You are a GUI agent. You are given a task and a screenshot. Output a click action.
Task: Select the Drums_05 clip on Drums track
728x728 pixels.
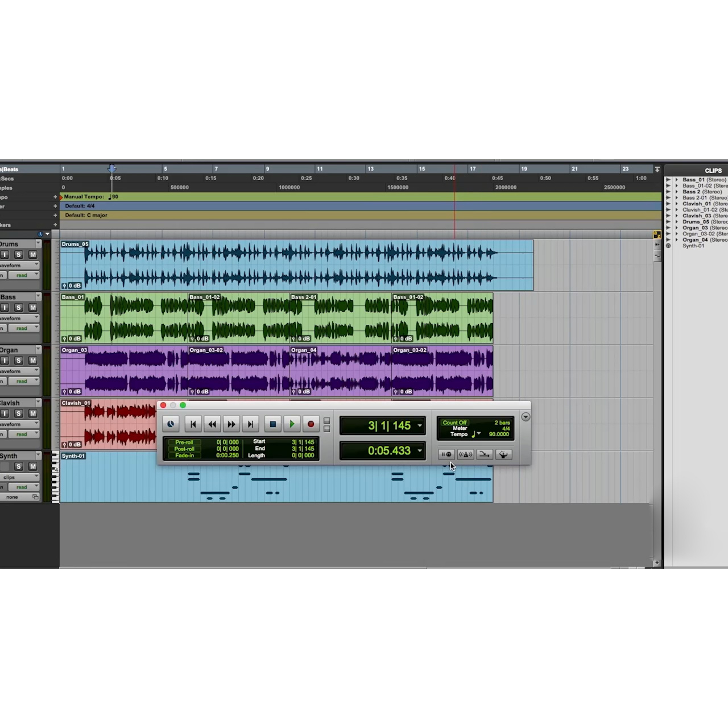[x=297, y=265]
